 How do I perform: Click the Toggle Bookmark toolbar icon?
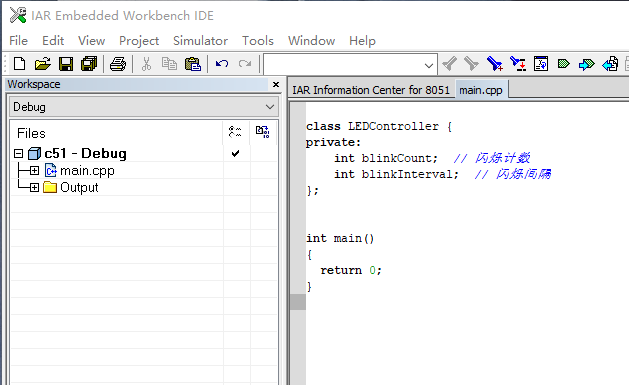(495, 64)
